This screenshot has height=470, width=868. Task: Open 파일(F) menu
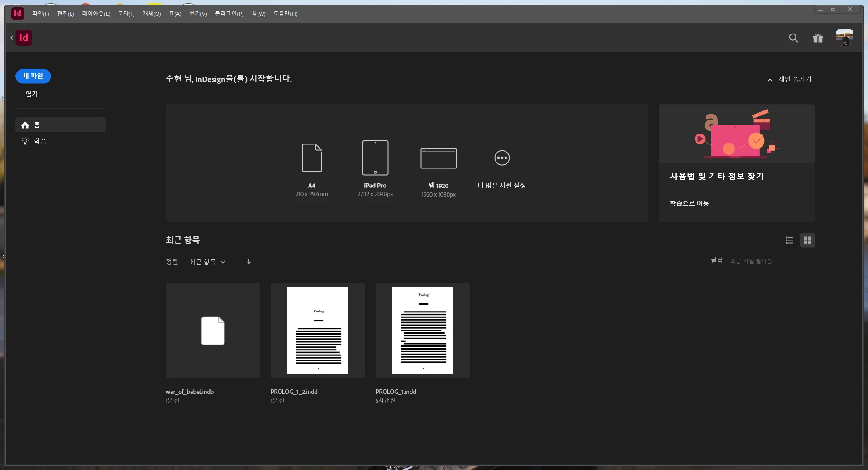point(41,14)
